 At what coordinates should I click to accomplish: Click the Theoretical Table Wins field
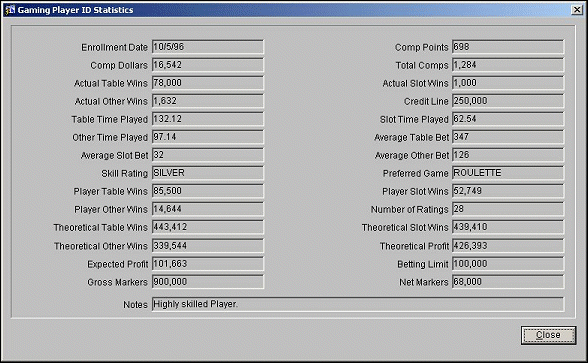208,227
